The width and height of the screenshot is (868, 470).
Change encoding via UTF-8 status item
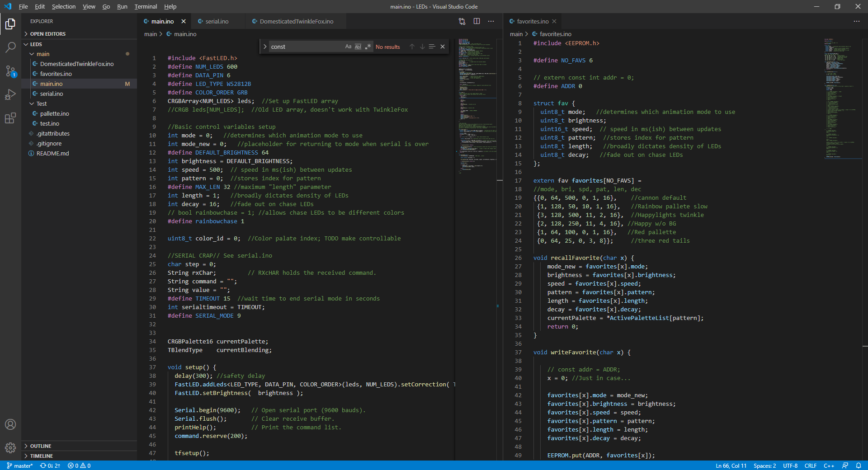[x=790, y=465]
